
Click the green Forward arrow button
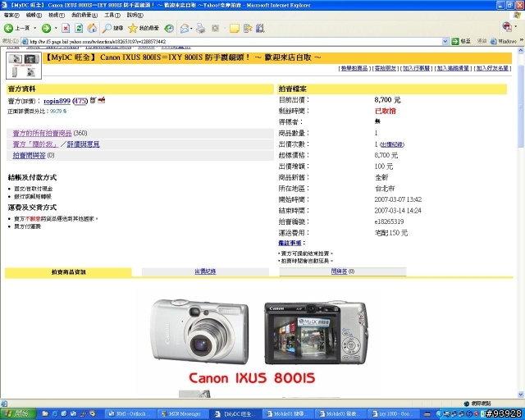click(46, 28)
